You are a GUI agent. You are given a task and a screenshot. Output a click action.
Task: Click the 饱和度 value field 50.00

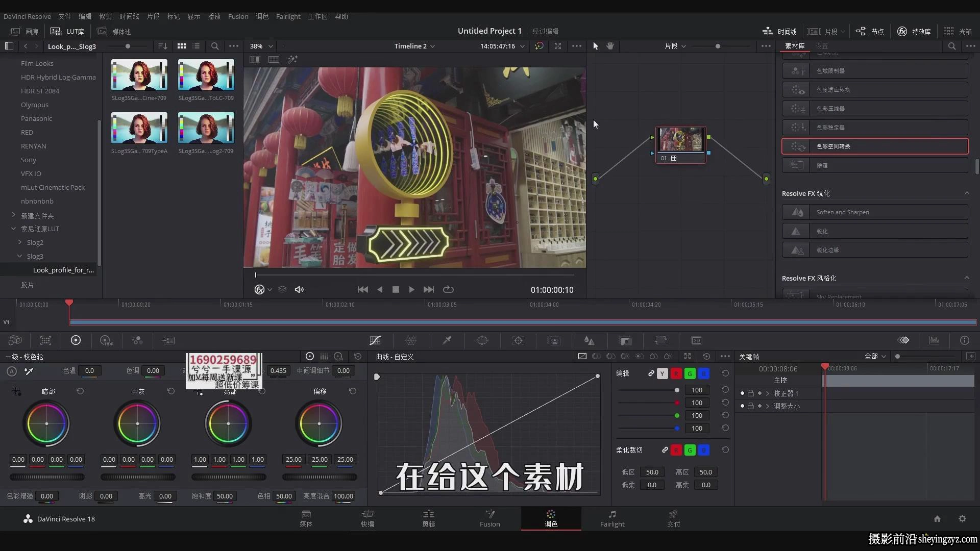point(225,496)
